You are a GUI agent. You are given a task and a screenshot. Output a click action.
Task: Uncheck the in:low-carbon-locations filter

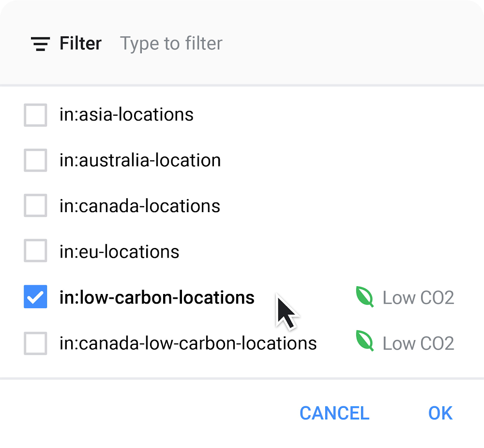(35, 297)
